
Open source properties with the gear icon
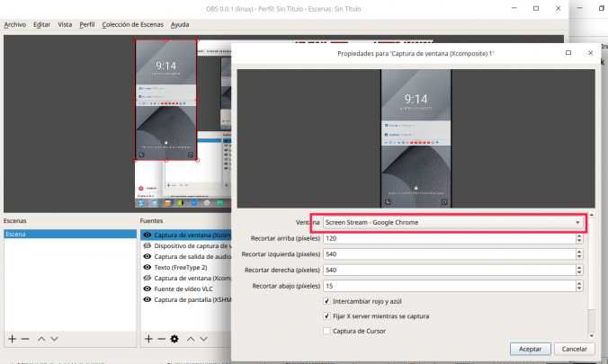tap(174, 339)
